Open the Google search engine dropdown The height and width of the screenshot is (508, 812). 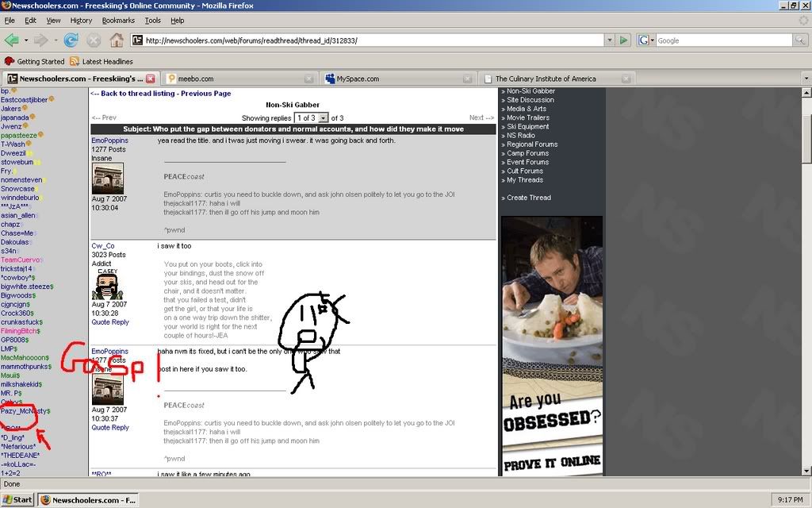[645, 40]
